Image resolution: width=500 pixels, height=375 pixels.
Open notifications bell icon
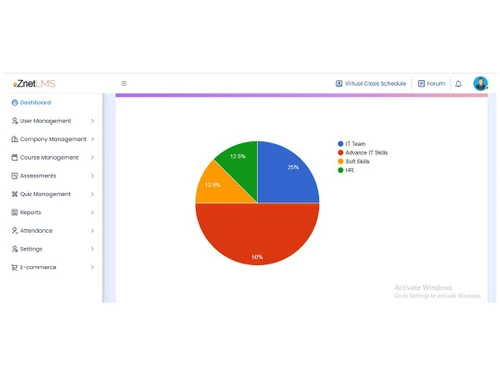point(458,84)
